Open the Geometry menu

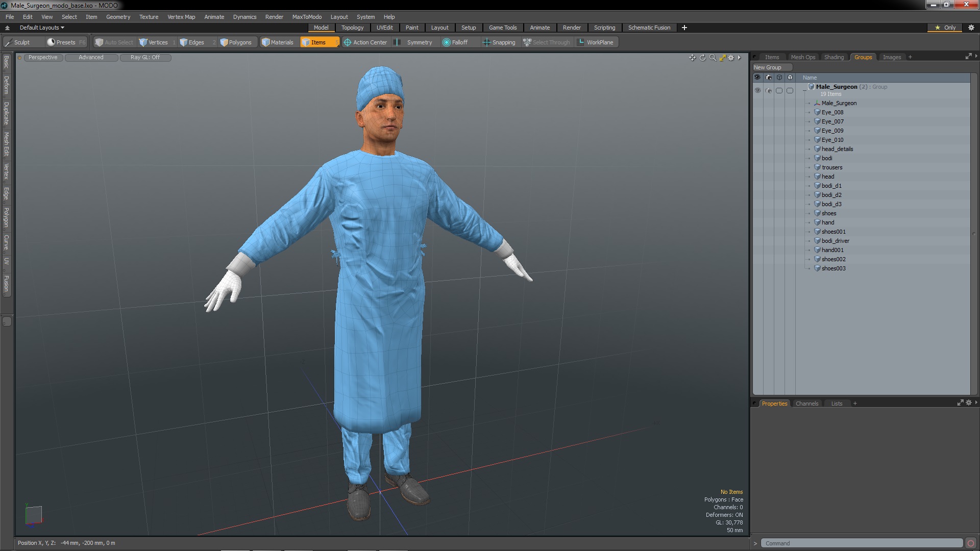click(x=118, y=17)
